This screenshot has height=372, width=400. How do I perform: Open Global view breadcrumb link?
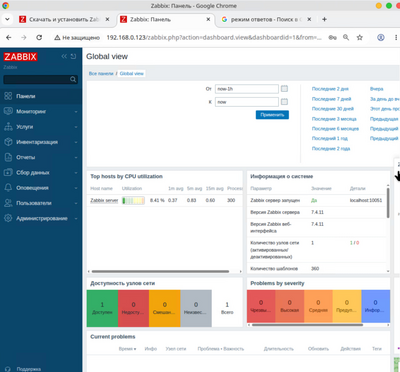(132, 73)
